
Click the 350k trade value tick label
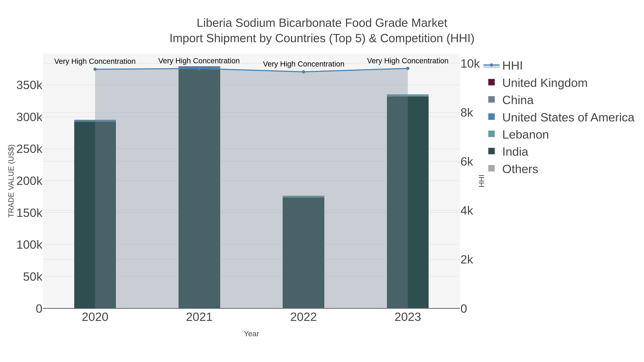(x=29, y=85)
